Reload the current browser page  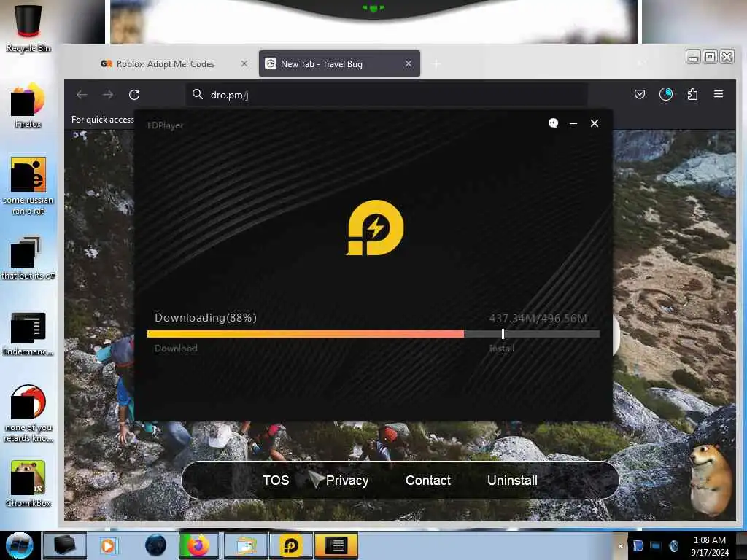pos(134,95)
